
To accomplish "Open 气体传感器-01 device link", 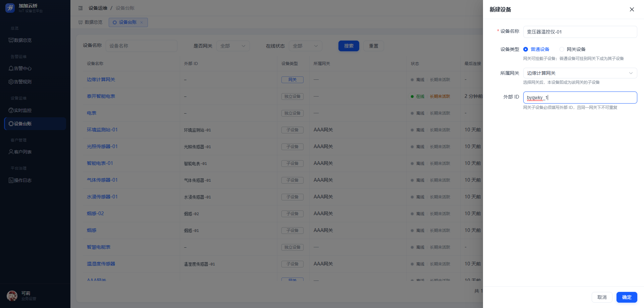I will click(102, 180).
